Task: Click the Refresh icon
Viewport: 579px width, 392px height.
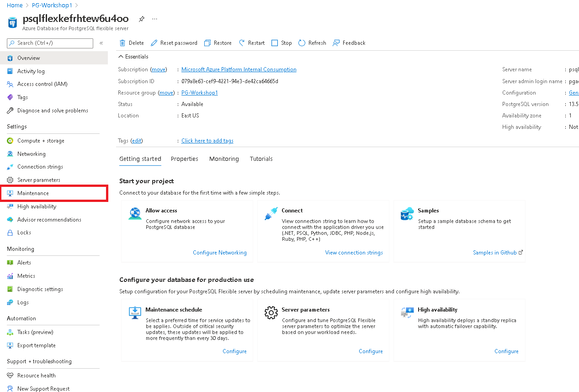Action: click(x=302, y=42)
